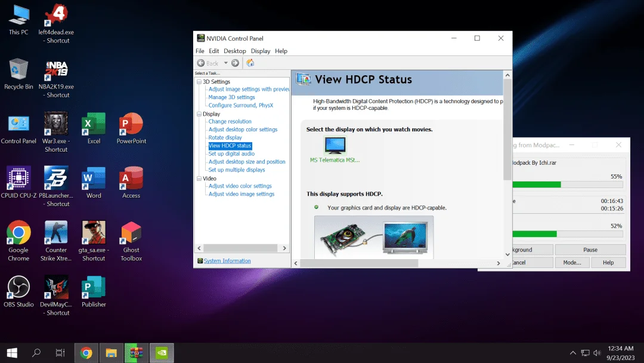
Task: Select Adjust desktop color settings
Action: point(243,130)
